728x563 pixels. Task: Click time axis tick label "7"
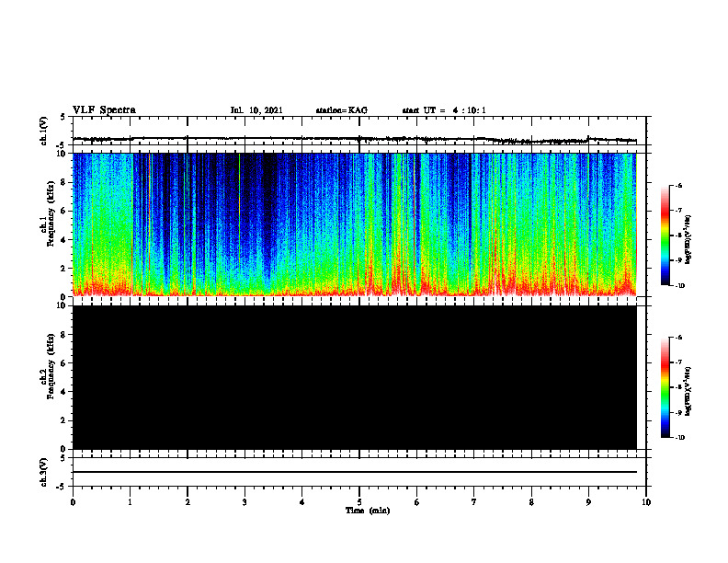click(x=474, y=502)
